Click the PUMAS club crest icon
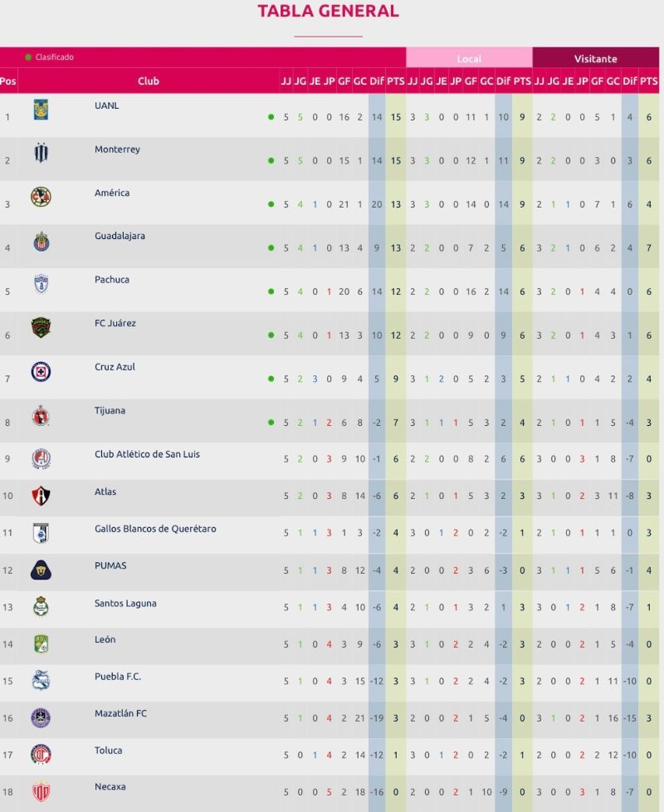The image size is (664, 812). coord(41,570)
